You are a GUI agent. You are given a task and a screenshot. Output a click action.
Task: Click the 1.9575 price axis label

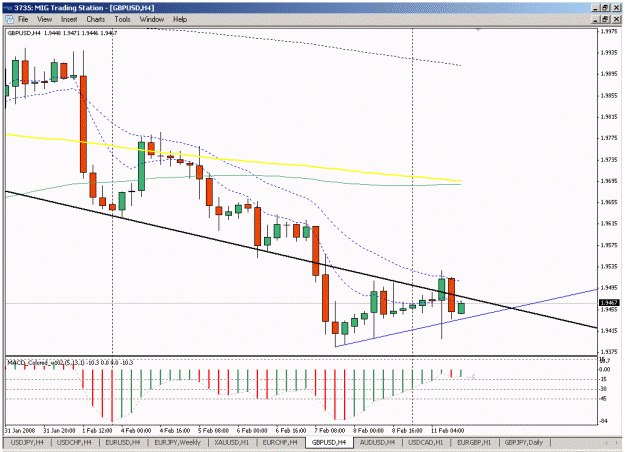tap(609, 245)
